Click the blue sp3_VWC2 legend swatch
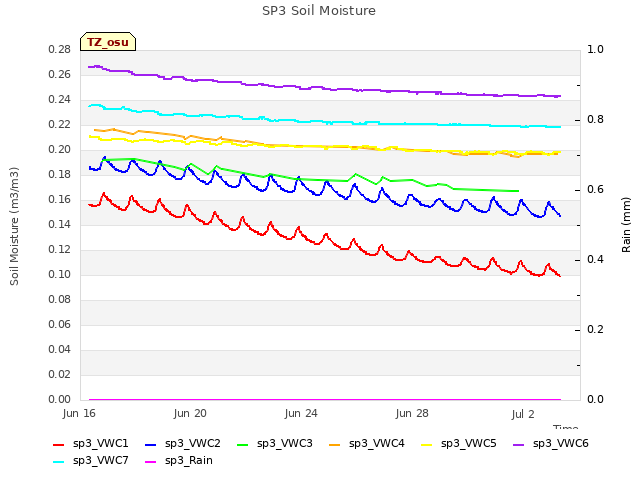 (151, 445)
